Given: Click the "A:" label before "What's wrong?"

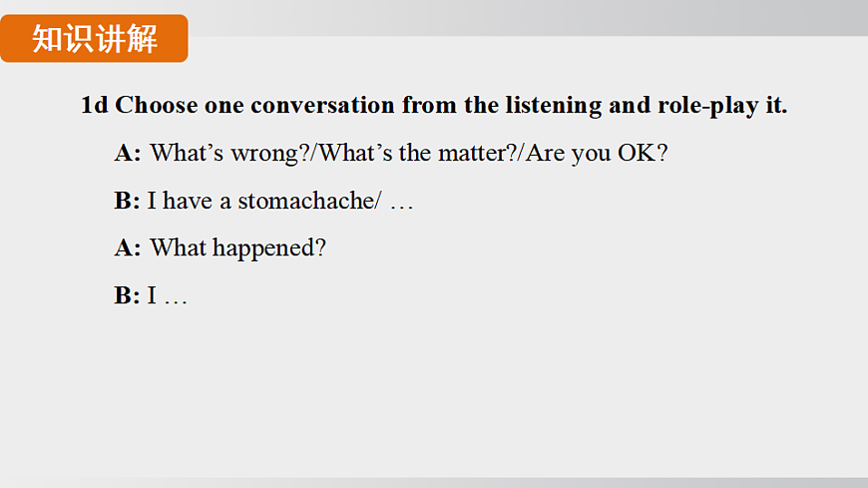Looking at the screenshot, I should [x=128, y=154].
